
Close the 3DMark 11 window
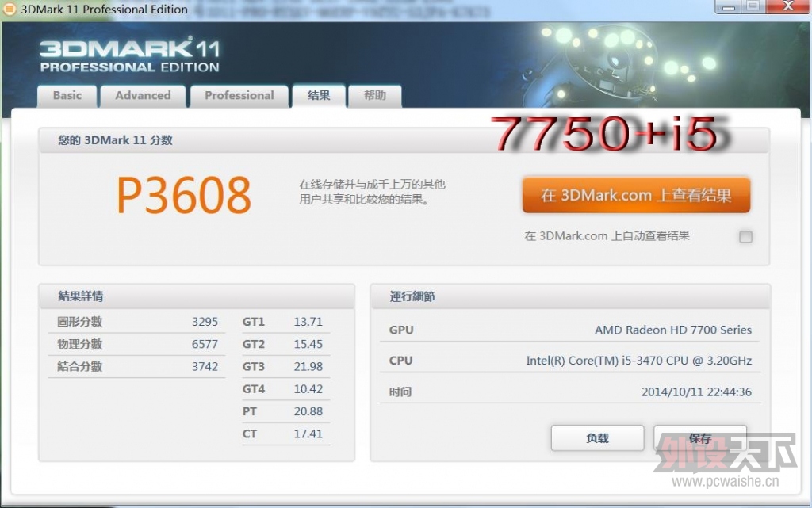pyautogui.click(x=787, y=6)
